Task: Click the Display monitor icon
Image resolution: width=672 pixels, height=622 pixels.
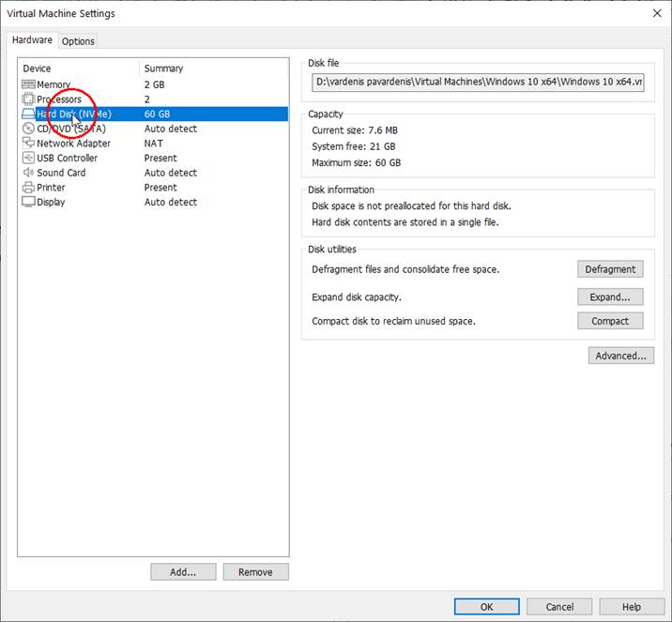Action: (28, 202)
